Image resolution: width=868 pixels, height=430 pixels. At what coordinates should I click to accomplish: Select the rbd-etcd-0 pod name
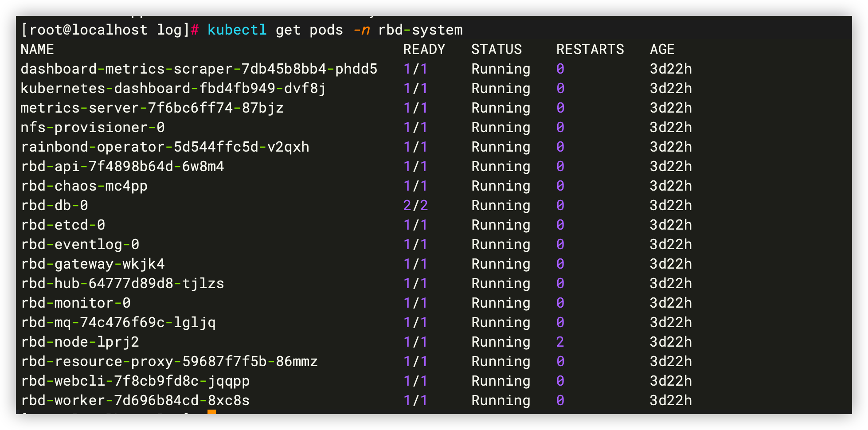click(x=63, y=225)
